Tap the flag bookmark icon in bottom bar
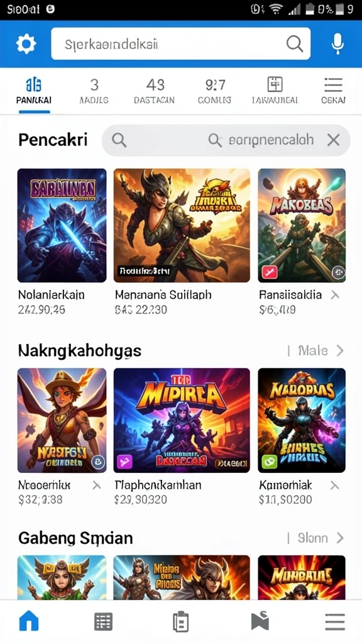Viewport: 362px width, 644px height. pos(260,621)
